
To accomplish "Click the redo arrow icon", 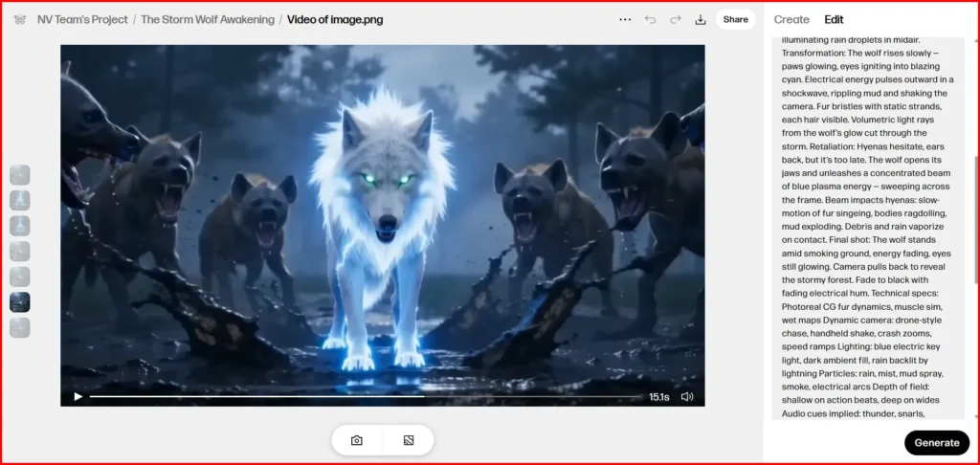I will [675, 19].
